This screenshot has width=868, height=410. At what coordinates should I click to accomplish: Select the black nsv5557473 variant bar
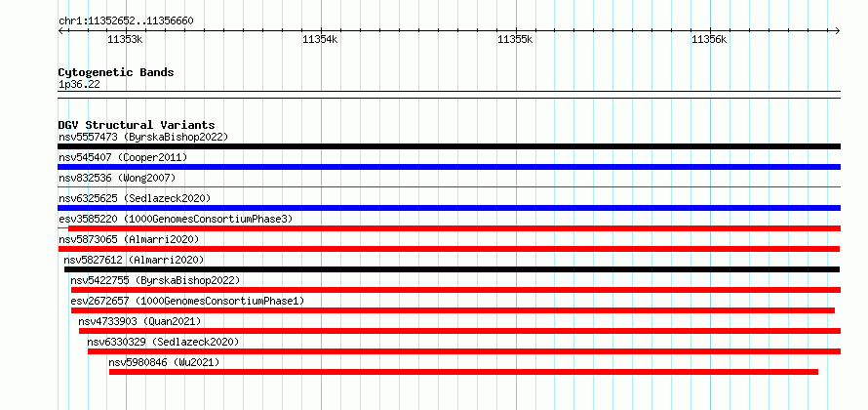point(449,146)
